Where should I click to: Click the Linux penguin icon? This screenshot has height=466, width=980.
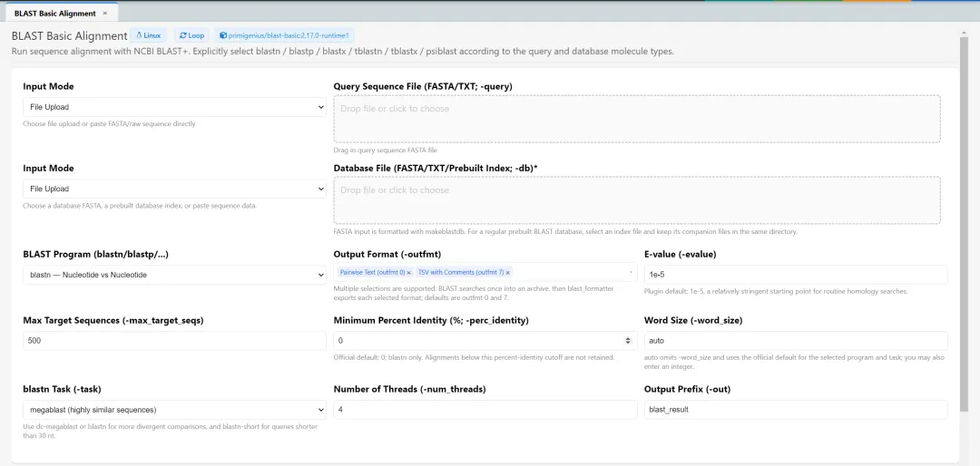[x=139, y=35]
